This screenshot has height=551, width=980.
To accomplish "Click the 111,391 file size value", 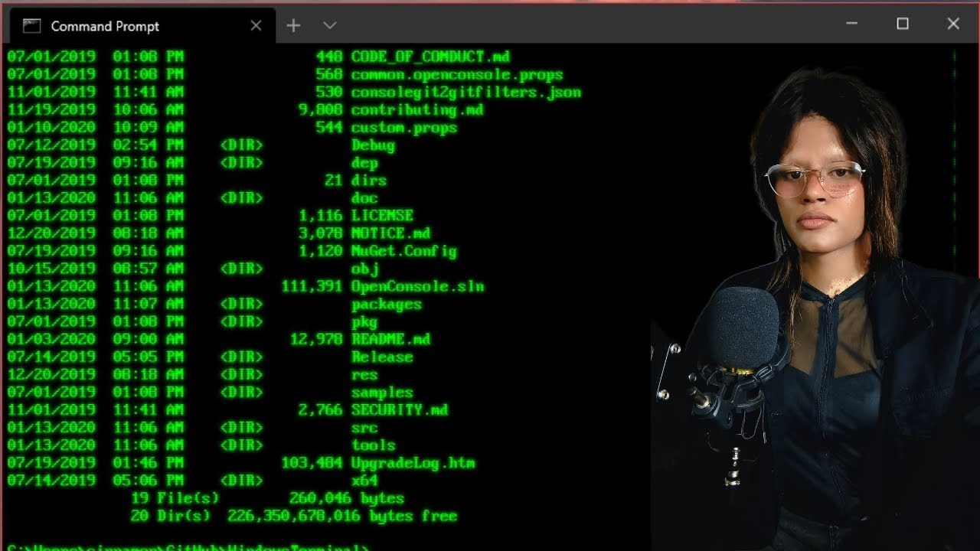I will click(312, 286).
